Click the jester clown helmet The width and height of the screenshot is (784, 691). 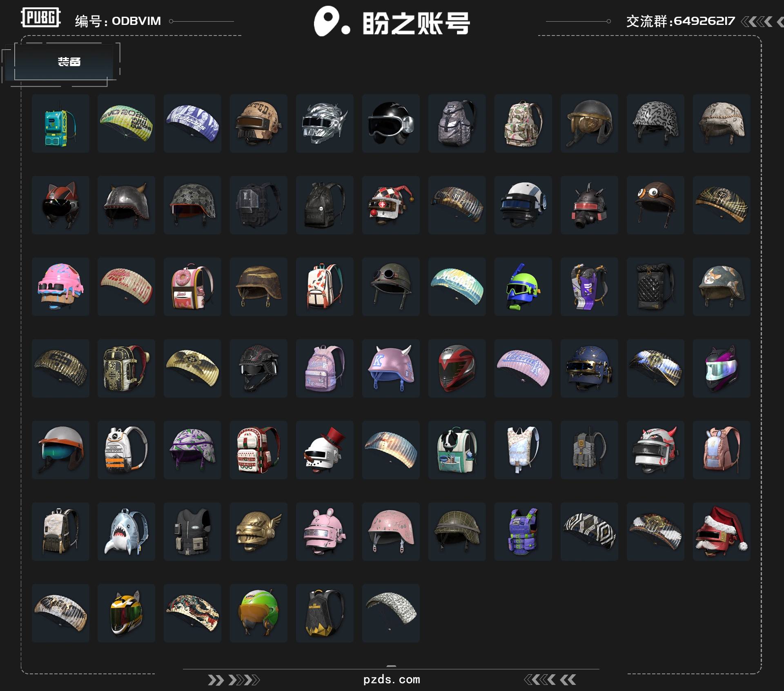[x=391, y=205]
